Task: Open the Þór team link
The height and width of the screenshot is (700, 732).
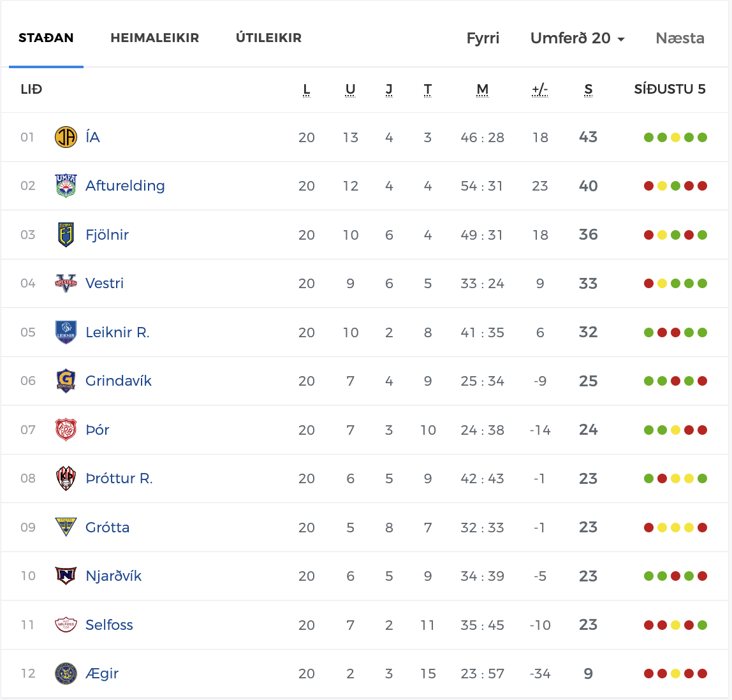Action: click(98, 430)
